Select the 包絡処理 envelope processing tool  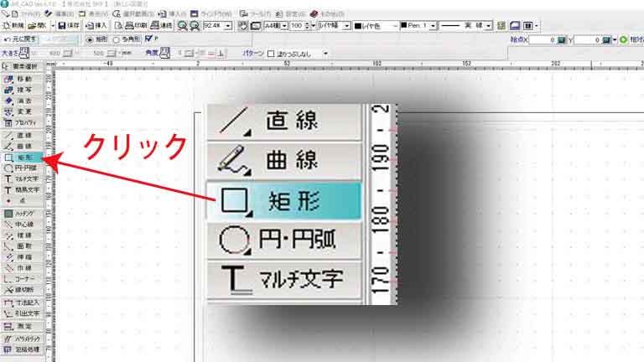(x=22, y=349)
